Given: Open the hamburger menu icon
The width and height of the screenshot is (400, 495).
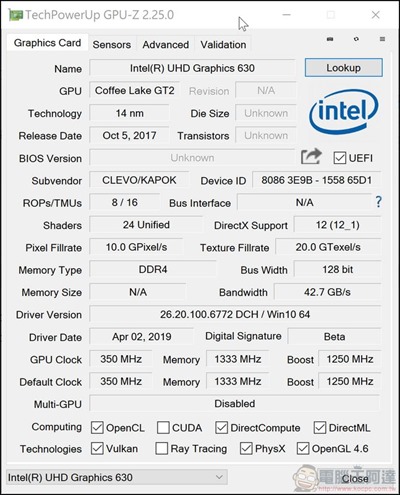Looking at the screenshot, I should pos(382,39).
